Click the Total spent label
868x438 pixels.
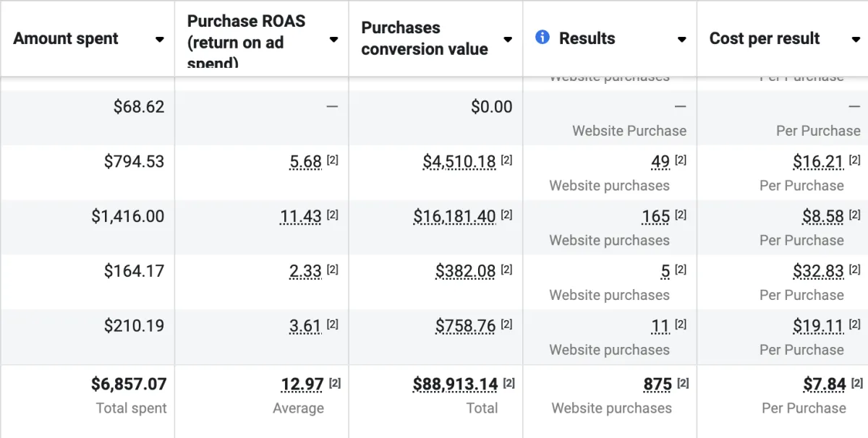(x=132, y=408)
